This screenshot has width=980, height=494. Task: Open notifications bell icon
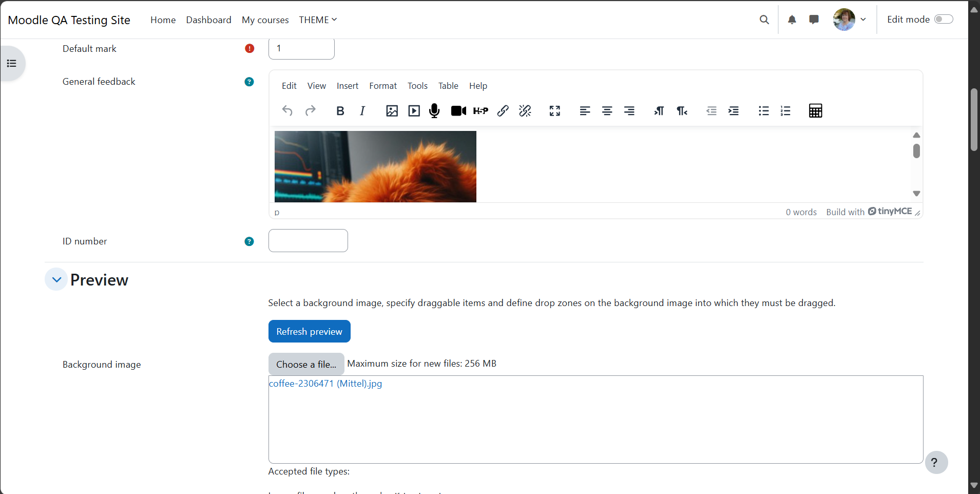[792, 20]
